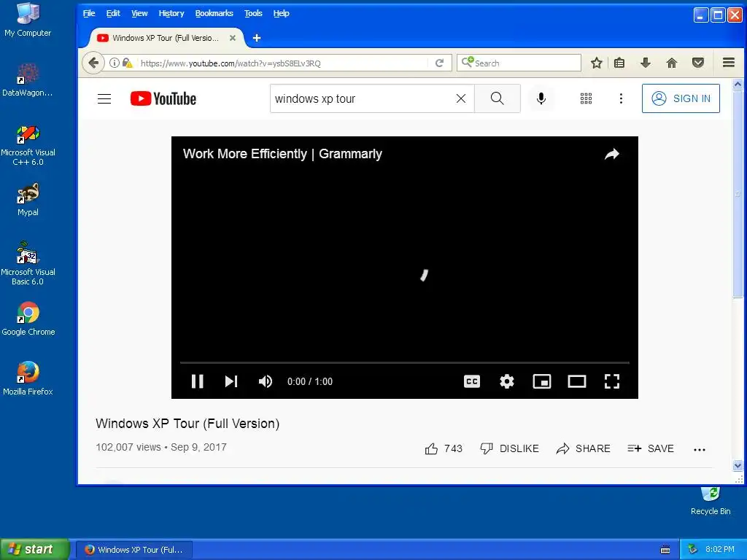Save video to playlist with SAVE
Image resolution: width=747 pixels, height=560 pixels.
point(650,448)
